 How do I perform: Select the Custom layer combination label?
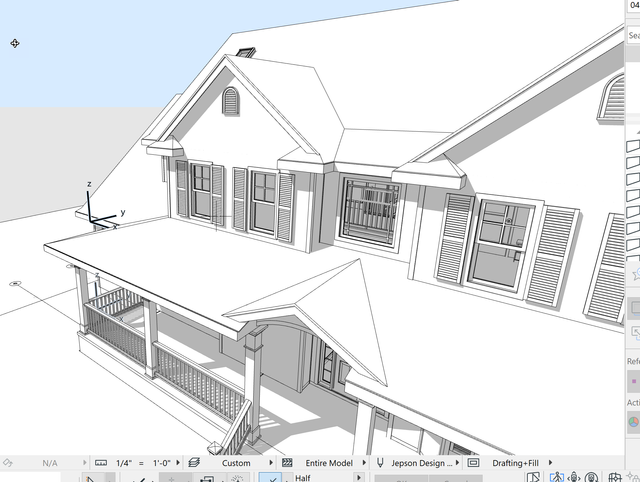[236, 463]
